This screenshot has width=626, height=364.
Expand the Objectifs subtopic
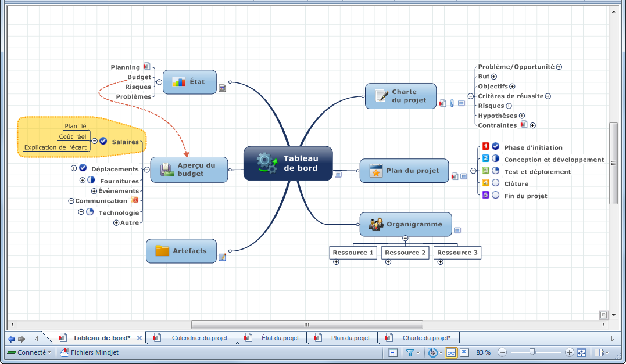point(512,87)
